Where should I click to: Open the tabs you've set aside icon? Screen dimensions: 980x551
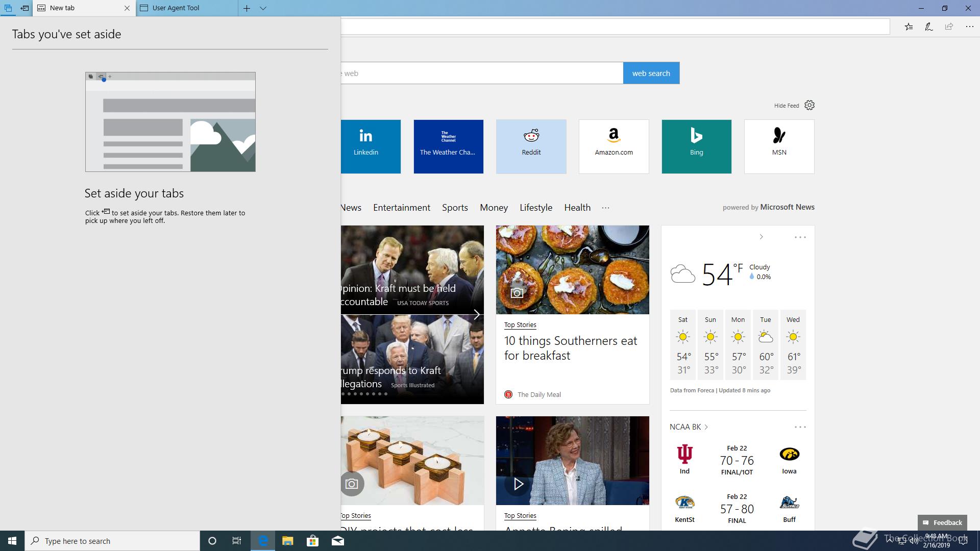coord(8,8)
